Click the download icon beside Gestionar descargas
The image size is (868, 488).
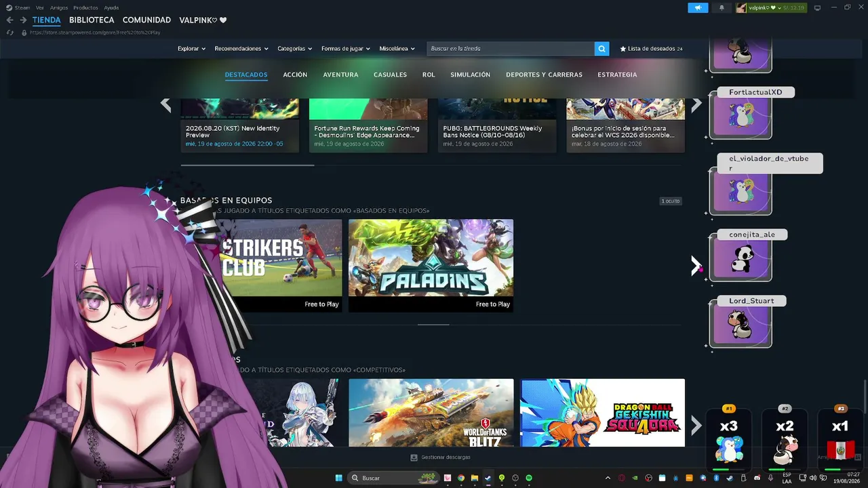pos(414,457)
